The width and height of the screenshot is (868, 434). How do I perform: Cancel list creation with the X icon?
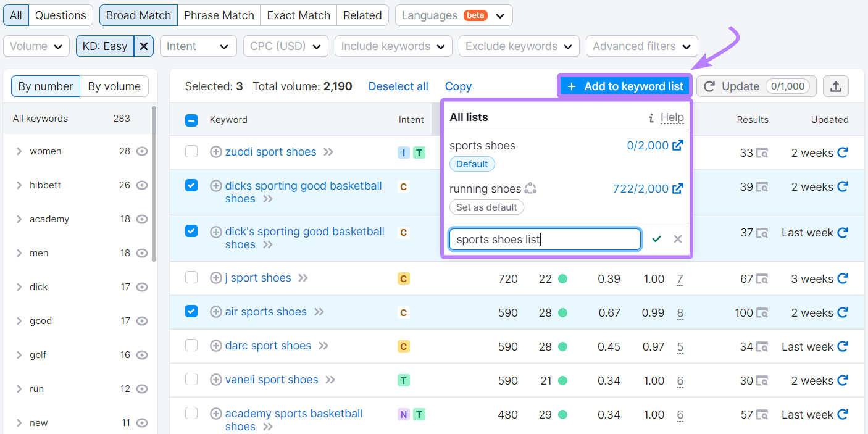(x=677, y=239)
